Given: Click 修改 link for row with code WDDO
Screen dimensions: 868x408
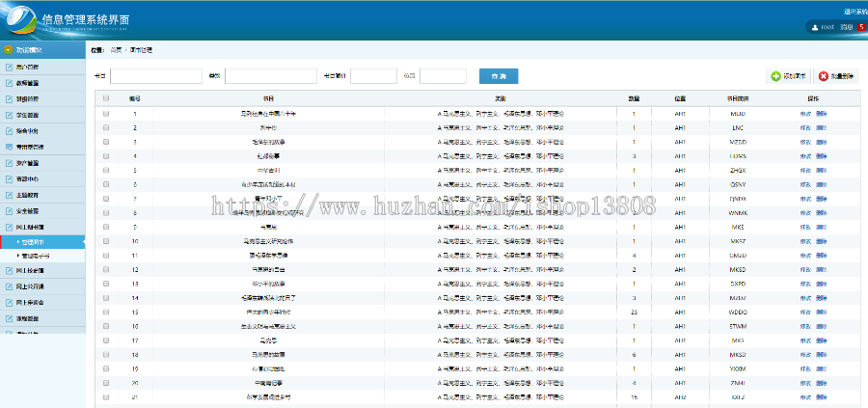Looking at the screenshot, I should (x=805, y=312).
